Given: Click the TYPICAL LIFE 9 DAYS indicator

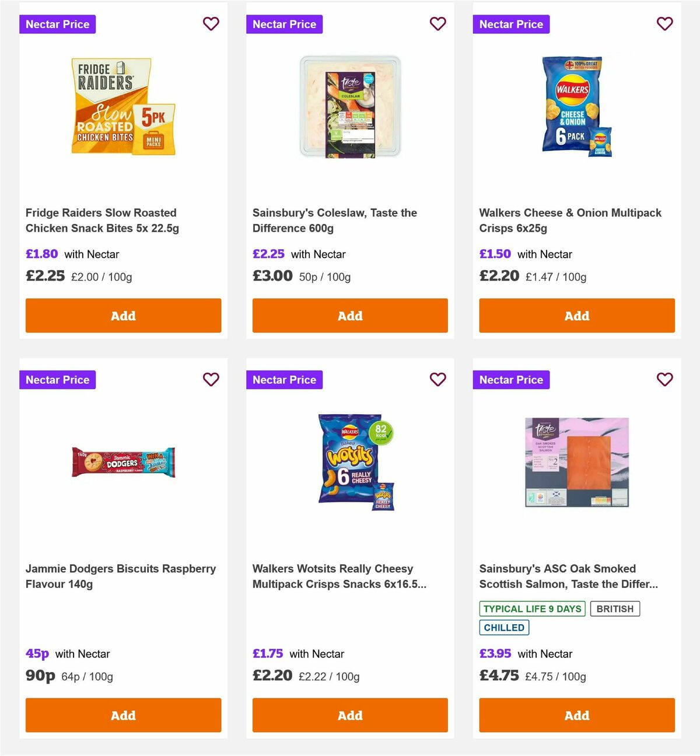Looking at the screenshot, I should [532, 608].
